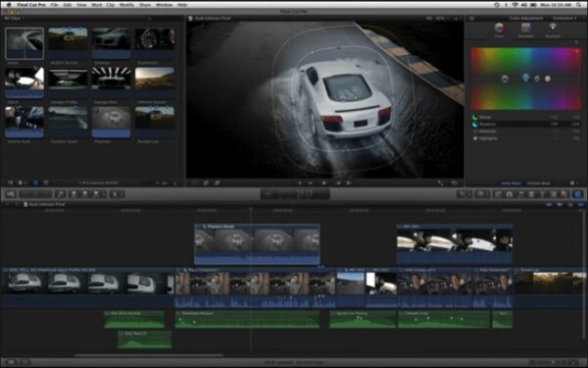Jump to previous edit point button

[x=300, y=183]
